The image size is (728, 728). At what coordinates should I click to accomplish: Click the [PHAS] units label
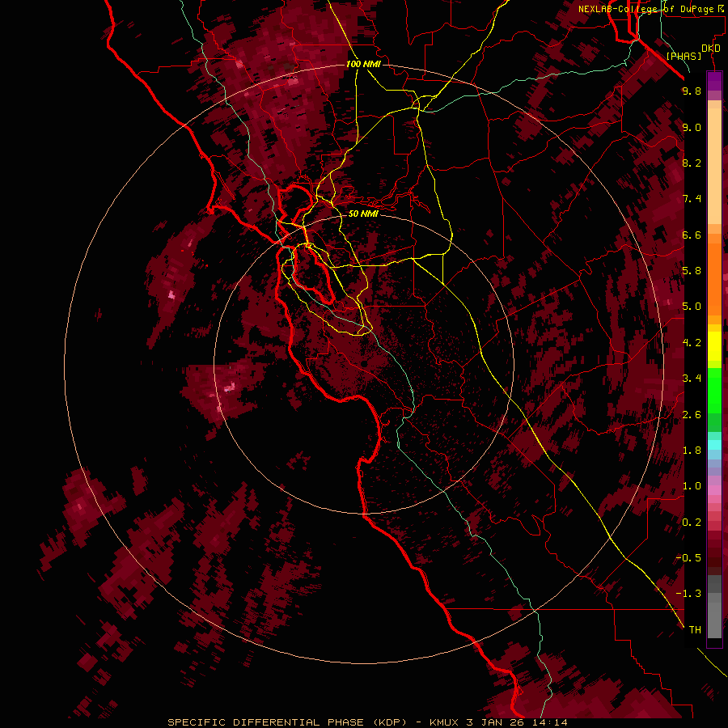pos(684,56)
